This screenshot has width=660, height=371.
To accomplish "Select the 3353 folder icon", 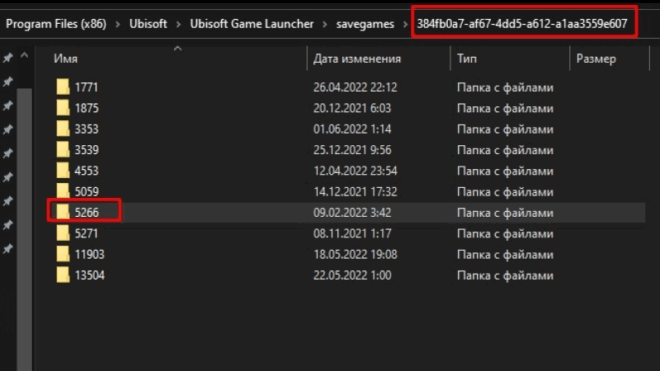I will point(63,129).
